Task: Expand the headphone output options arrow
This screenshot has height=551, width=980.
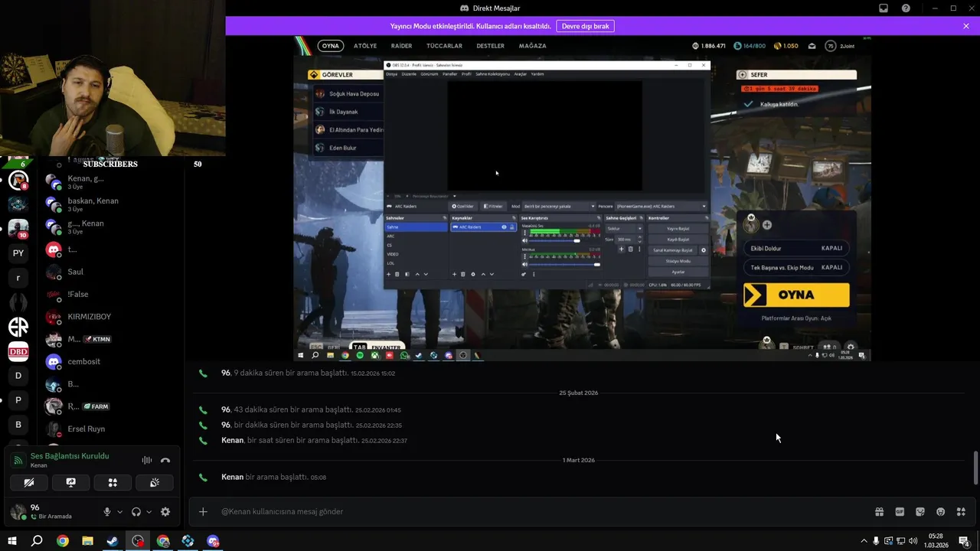Action: point(149,512)
